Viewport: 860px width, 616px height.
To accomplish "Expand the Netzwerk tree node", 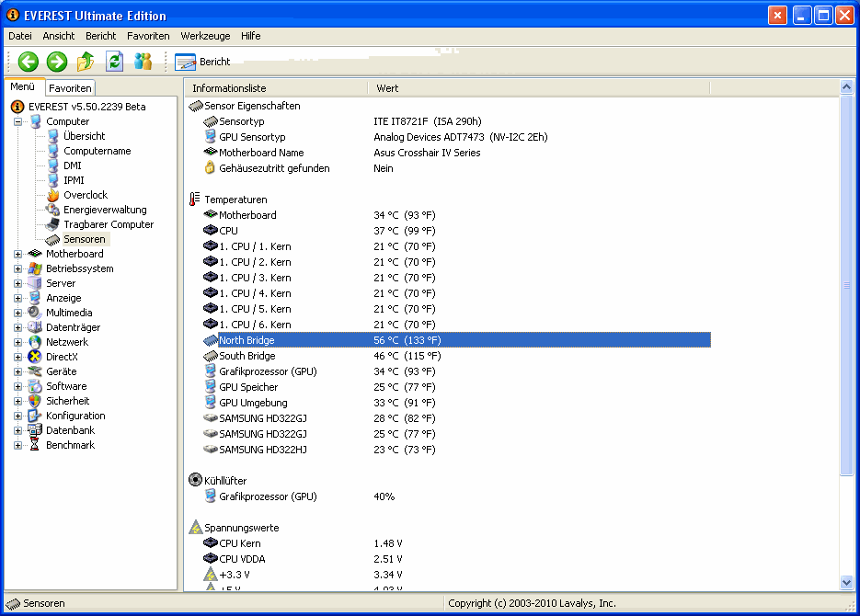I will (x=17, y=342).
